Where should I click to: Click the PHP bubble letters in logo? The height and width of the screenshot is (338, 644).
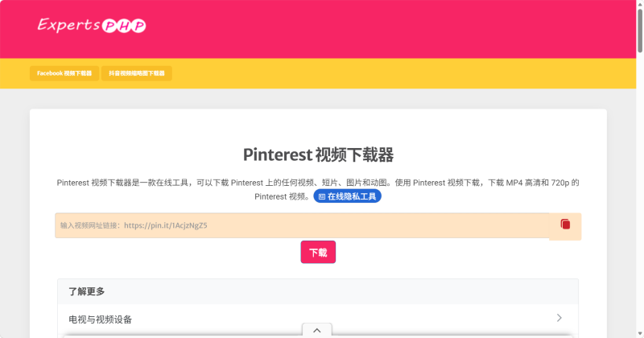point(124,27)
